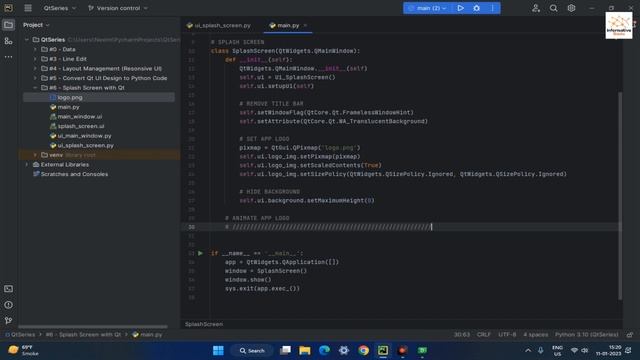
Task: Expand #5 - Convert Qt UI Design folder
Action: pos(36,78)
